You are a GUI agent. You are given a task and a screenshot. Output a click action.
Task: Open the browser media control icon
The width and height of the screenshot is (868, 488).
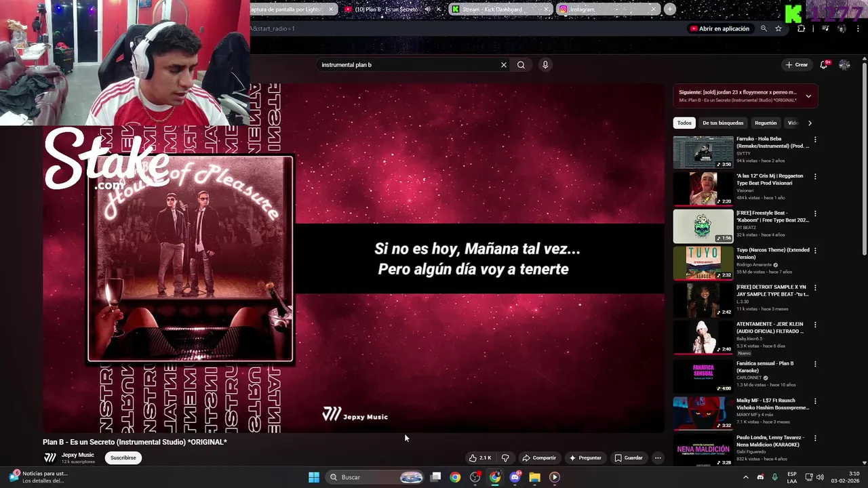tap(825, 28)
